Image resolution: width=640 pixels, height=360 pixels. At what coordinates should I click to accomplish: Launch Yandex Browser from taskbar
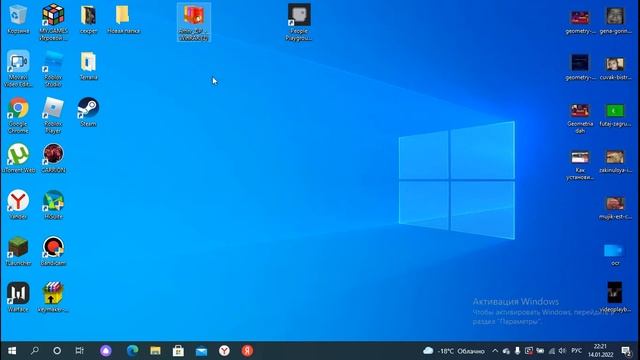coord(224,351)
